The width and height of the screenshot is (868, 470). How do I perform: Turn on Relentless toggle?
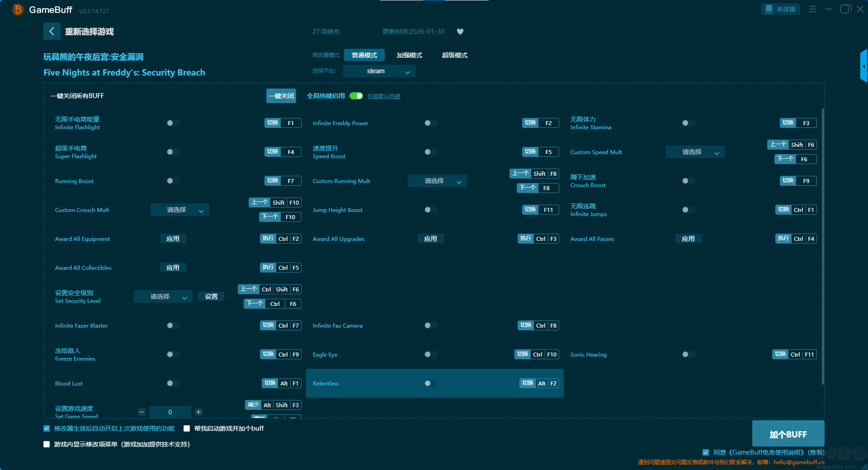pos(430,383)
